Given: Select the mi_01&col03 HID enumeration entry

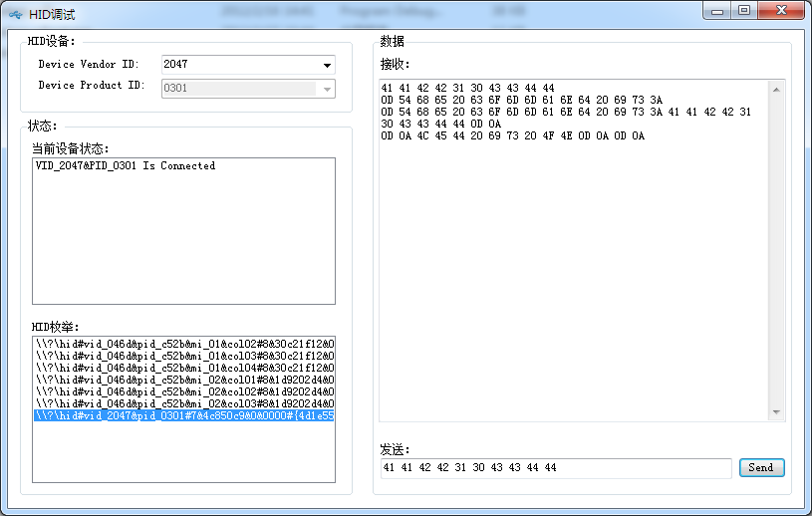Looking at the screenshot, I should point(184,356).
